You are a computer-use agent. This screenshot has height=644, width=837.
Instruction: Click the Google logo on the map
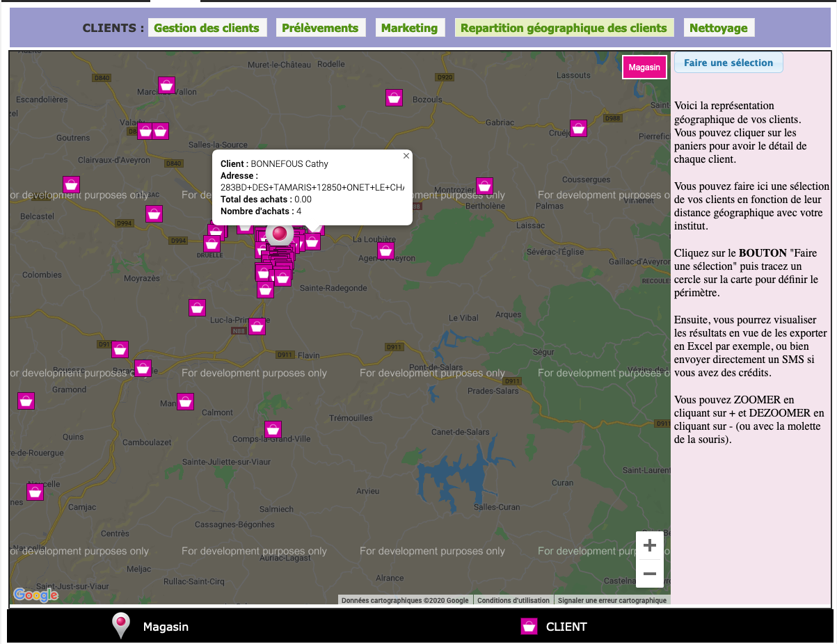coord(35,595)
